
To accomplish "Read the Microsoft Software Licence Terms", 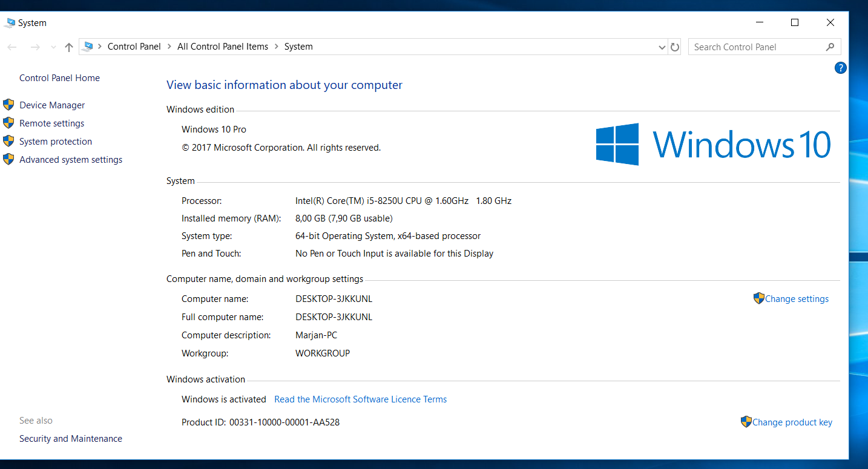I will pos(361,399).
